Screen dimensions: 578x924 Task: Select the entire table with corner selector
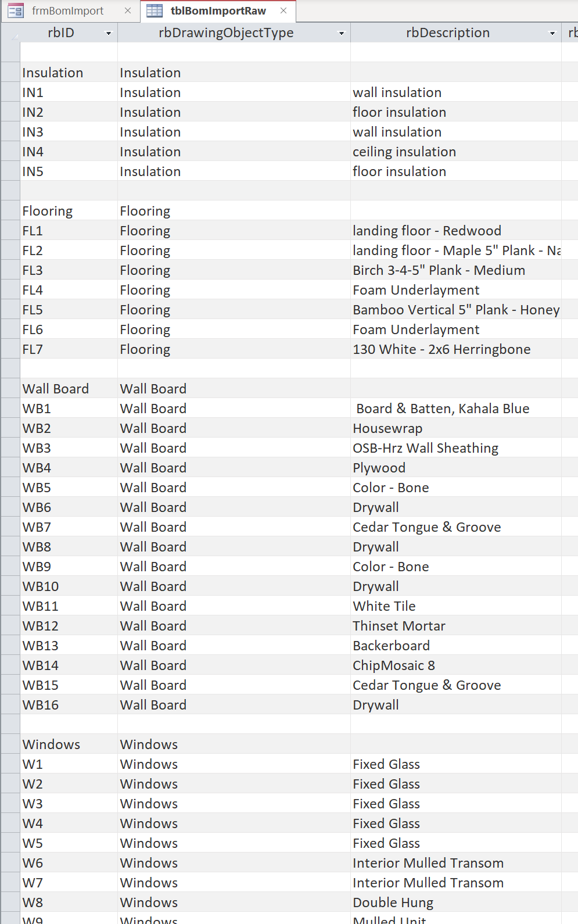click(x=10, y=33)
